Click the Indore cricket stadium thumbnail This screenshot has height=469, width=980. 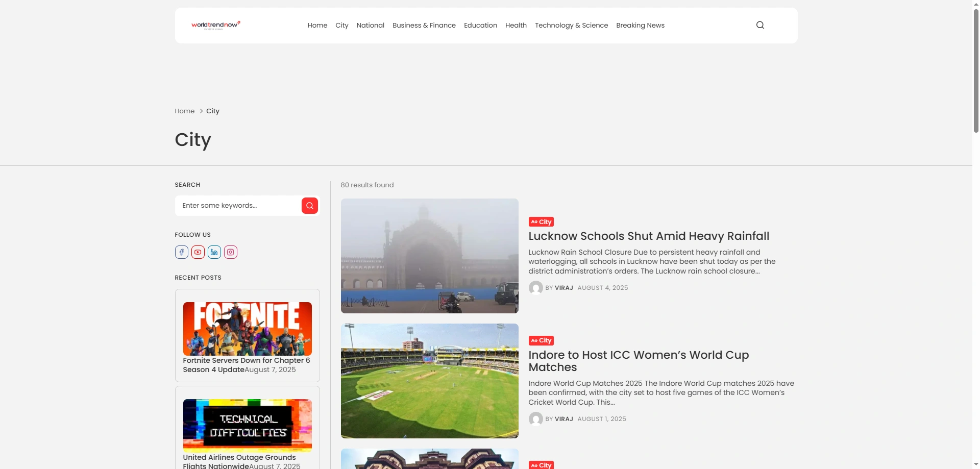point(430,381)
